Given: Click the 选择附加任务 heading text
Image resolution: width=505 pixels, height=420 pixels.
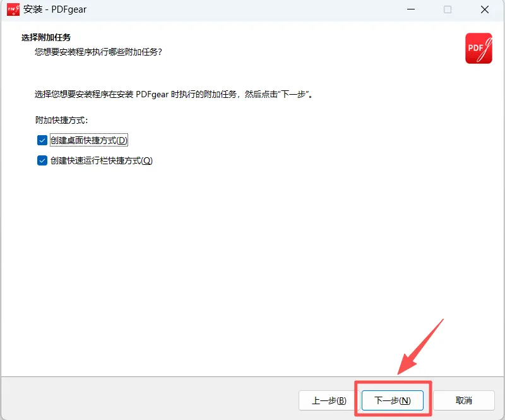Looking at the screenshot, I should [46, 37].
